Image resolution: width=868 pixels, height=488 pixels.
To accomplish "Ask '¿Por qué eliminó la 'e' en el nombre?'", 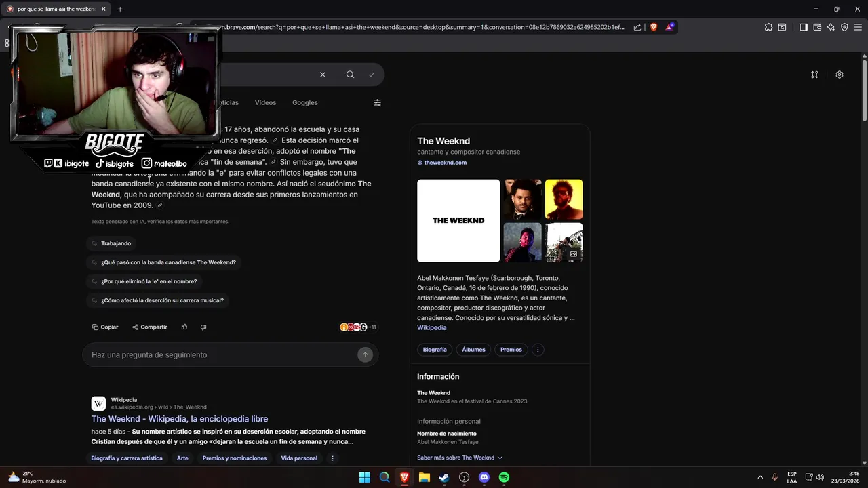I will pos(144,281).
